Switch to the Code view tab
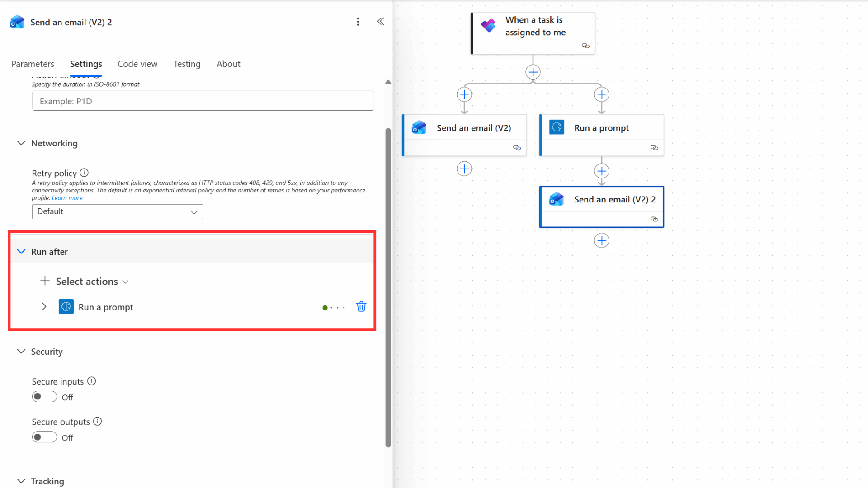Viewport: 868px width, 488px height. [x=137, y=64]
